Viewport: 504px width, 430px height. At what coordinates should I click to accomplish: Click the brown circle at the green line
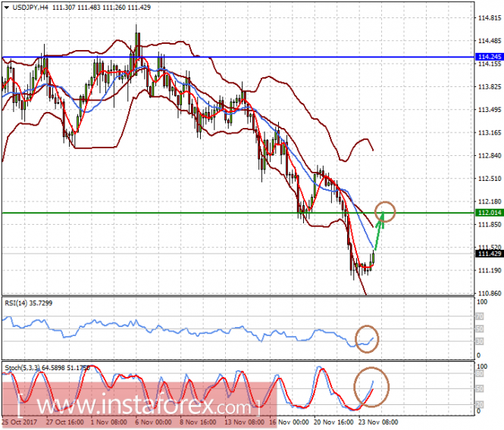tap(385, 211)
